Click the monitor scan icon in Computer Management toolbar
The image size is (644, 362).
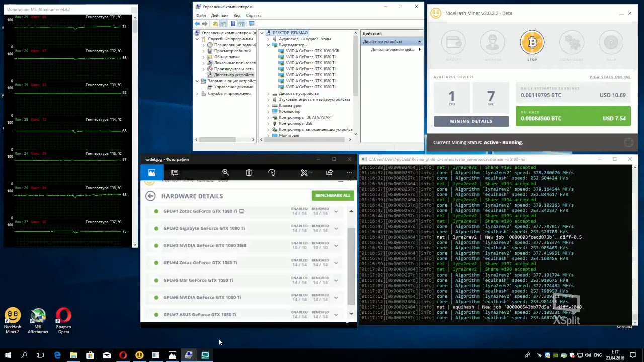tap(251, 24)
